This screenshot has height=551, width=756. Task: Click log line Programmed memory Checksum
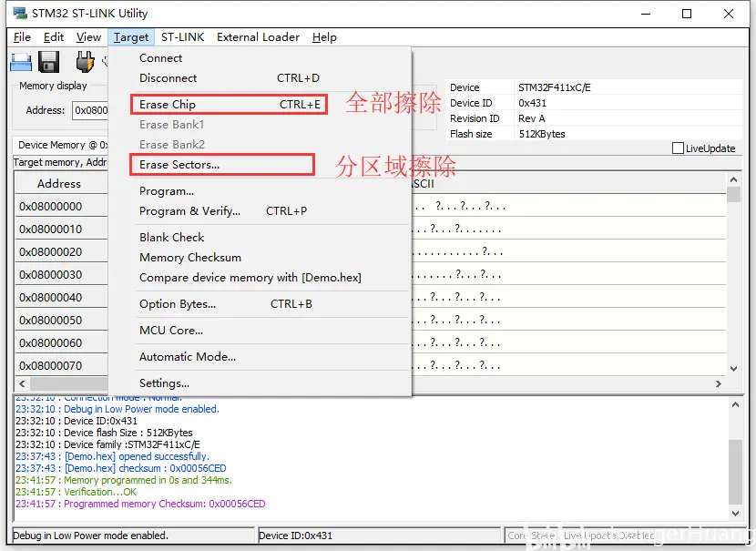[x=140, y=504]
